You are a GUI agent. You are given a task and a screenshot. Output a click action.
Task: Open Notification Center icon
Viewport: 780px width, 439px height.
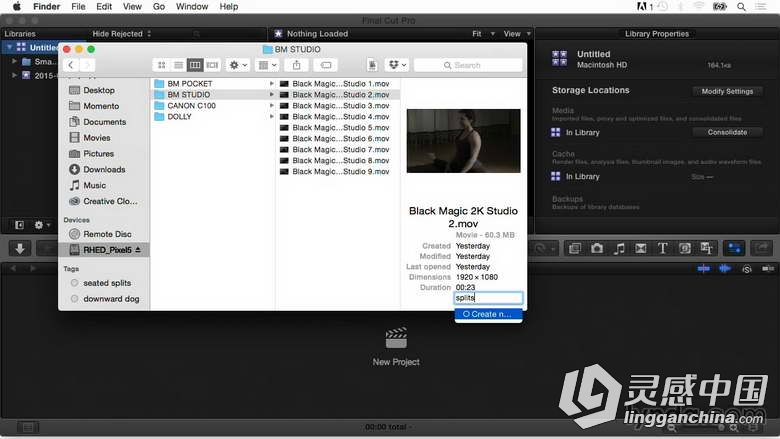tap(760, 6)
